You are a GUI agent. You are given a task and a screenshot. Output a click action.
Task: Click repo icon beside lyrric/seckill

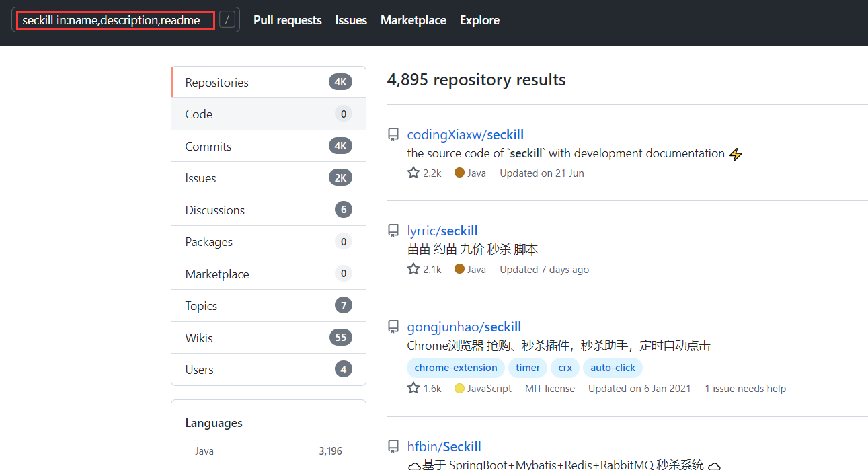(393, 231)
